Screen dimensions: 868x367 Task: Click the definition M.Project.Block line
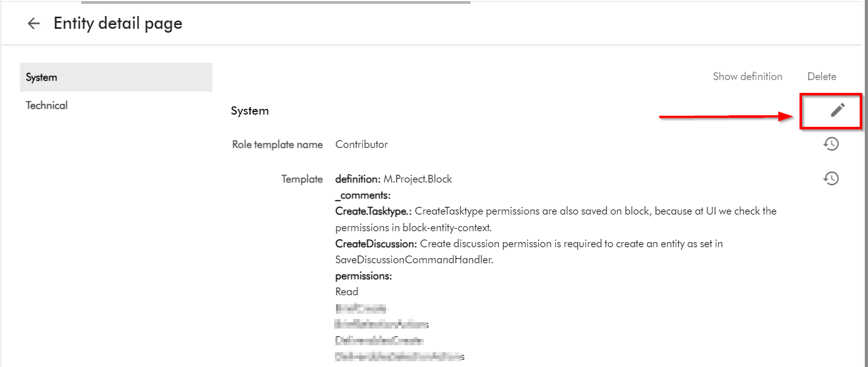click(x=393, y=179)
